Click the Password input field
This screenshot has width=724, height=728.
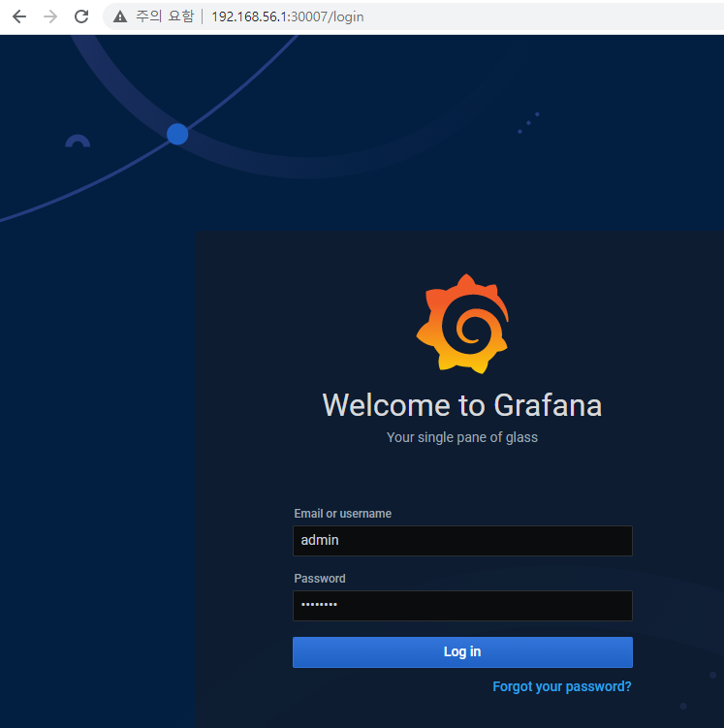[x=462, y=606]
